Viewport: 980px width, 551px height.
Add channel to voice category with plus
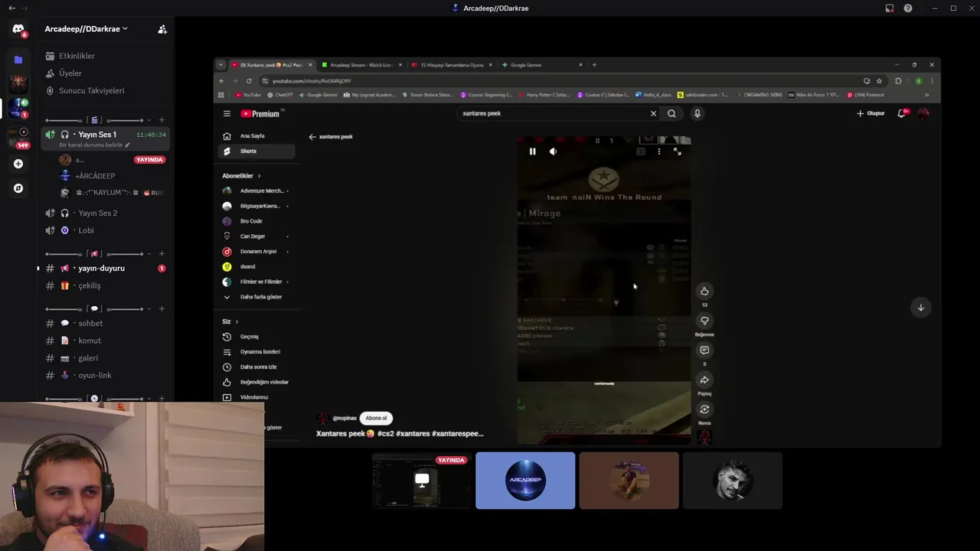pos(162,120)
